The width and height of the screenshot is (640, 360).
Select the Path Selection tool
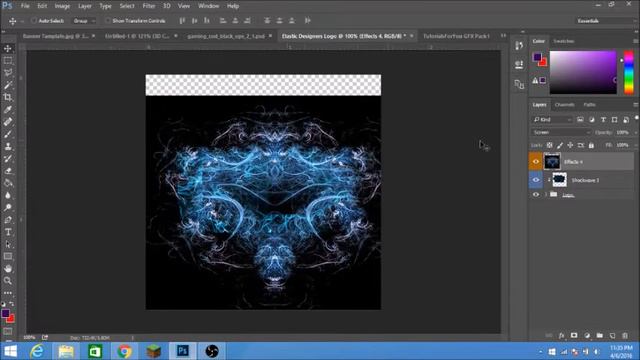point(8,244)
